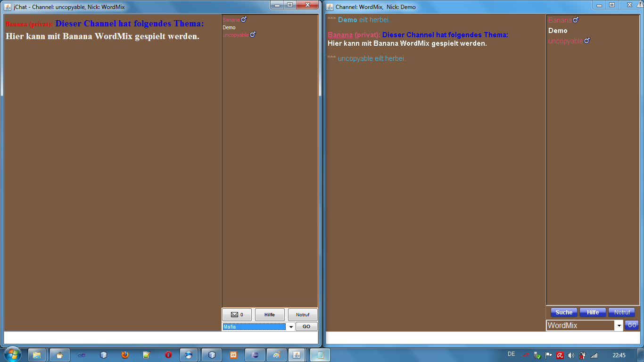
Task: Click male symbol next to Banana in left window
Action: (x=244, y=20)
